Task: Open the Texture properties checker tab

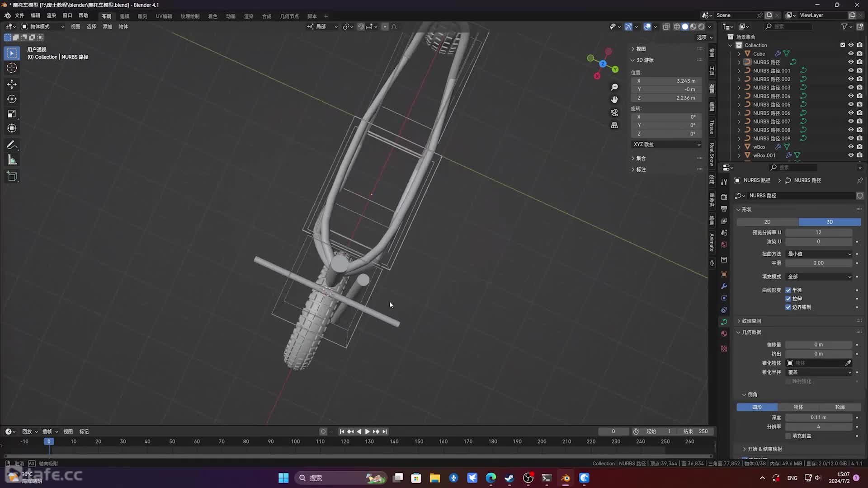Action: pyautogui.click(x=724, y=348)
